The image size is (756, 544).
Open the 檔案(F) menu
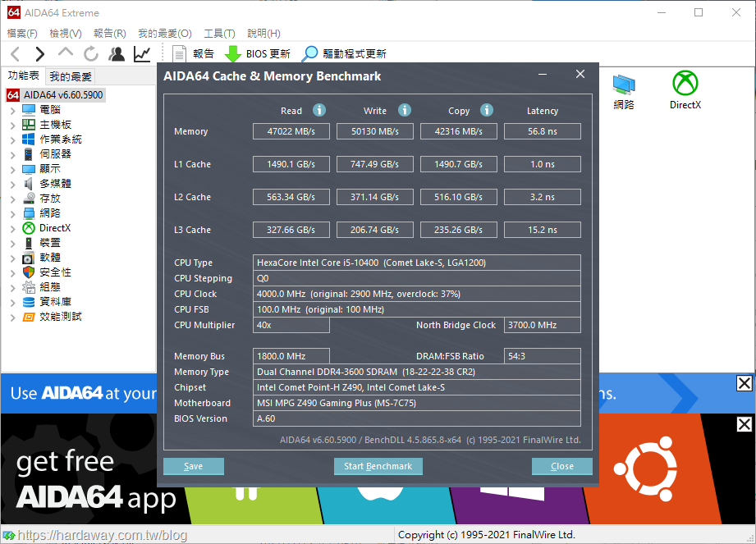click(x=22, y=34)
